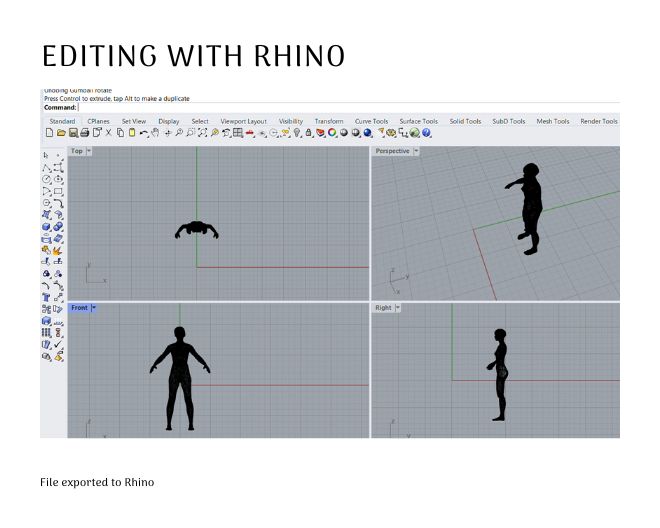Screen dimensions: 660x528
Task: Click the Zoom Extents icon
Action: pyautogui.click(x=202, y=133)
